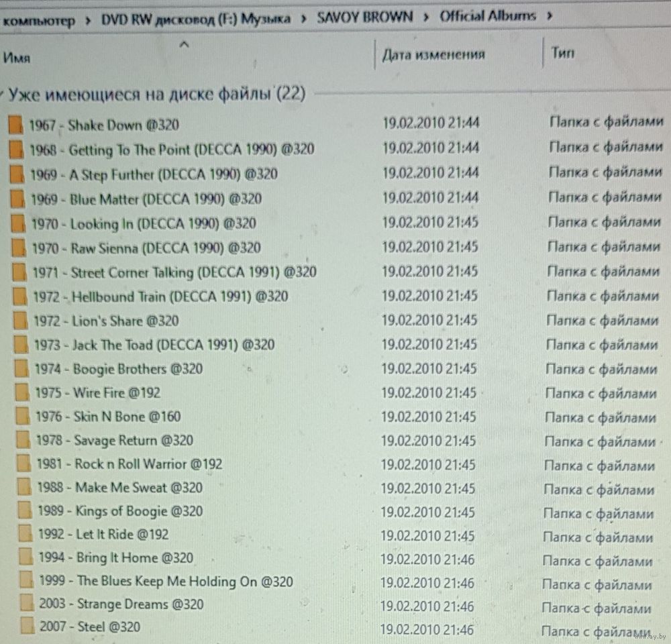Click Папка с файлами type of Wire Fire row

coord(601,393)
